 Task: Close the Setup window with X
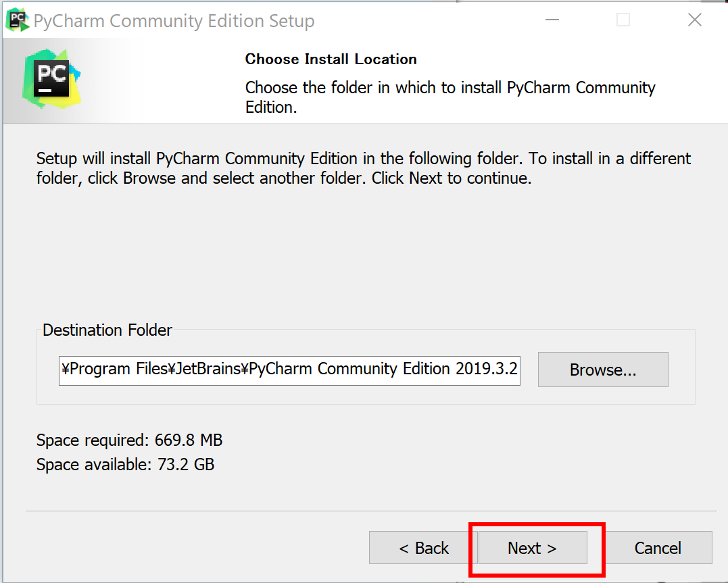(695, 20)
